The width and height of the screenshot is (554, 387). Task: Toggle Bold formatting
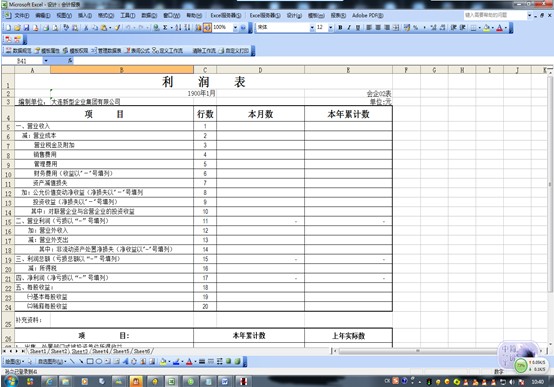340,27
